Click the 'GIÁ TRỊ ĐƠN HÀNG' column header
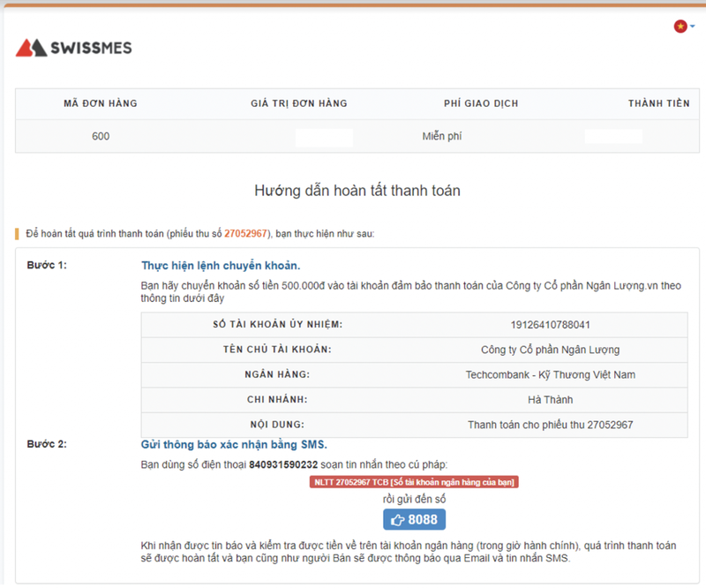This screenshot has width=706, height=588. tap(299, 103)
